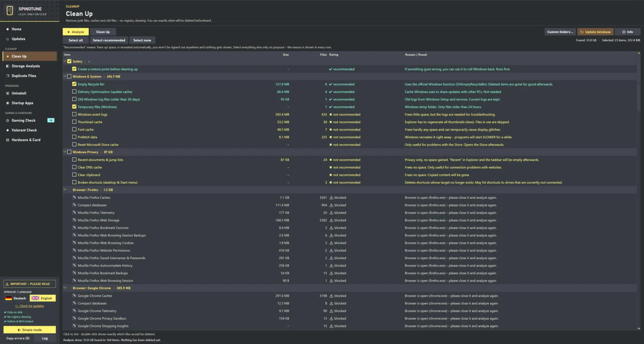Click the Gaming Check gear icon

[x=8, y=120]
